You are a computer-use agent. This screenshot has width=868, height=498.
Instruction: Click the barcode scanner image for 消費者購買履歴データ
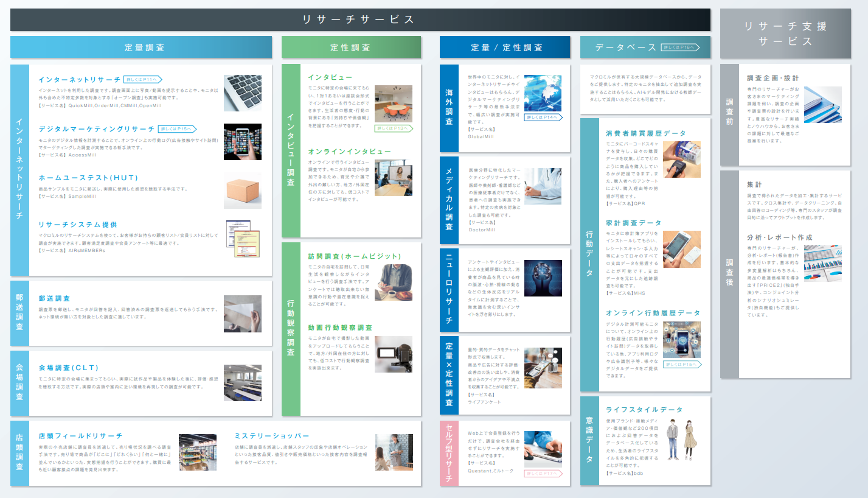tap(681, 160)
